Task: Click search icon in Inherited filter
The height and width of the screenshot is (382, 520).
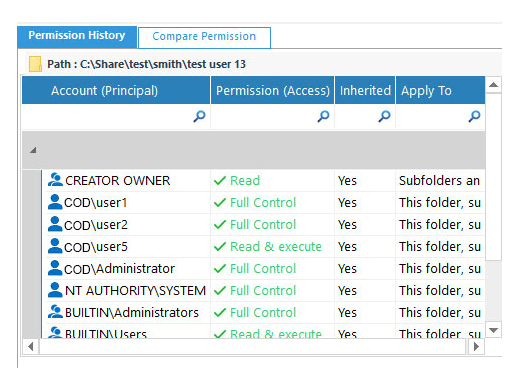Action: pyautogui.click(x=384, y=116)
